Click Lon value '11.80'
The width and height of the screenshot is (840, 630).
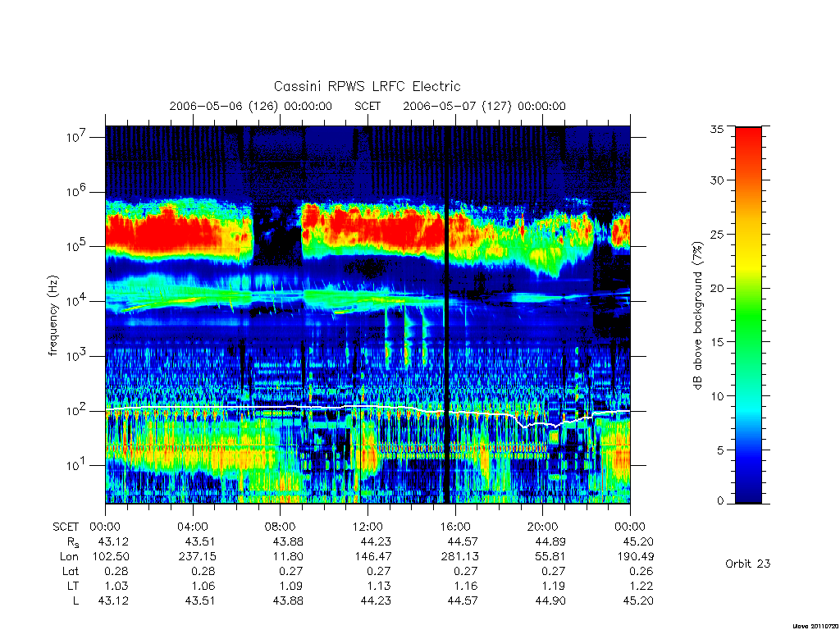point(288,557)
